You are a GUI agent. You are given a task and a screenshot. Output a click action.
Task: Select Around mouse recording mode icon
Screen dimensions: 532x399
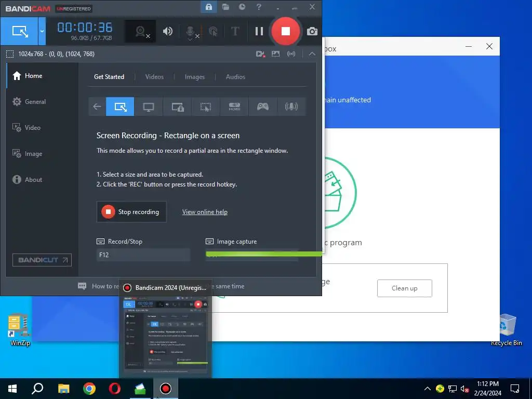pyautogui.click(x=206, y=107)
